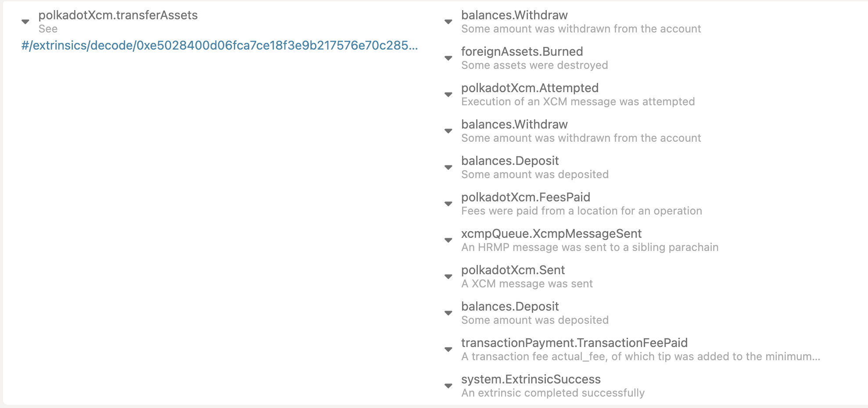Click arrow beside xcmpQueue.XcmpMessageSent
Screen dimensions: 868x408
(x=448, y=240)
